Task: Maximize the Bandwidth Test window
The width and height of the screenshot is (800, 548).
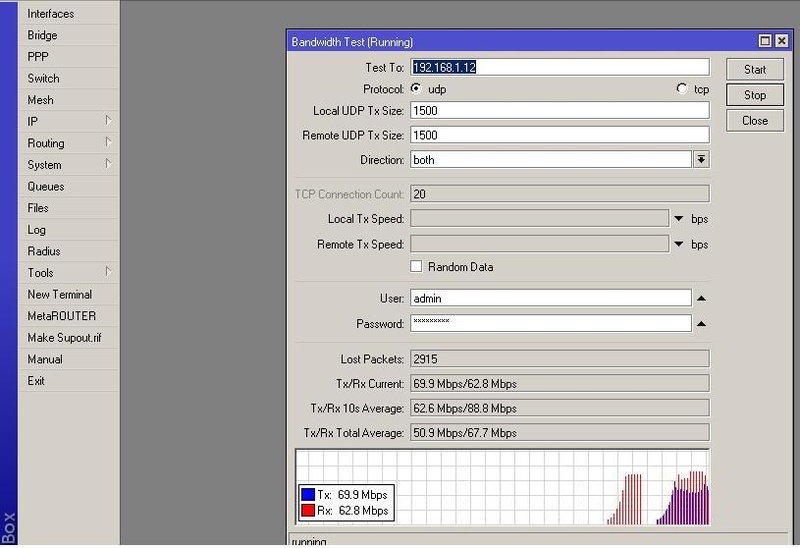Action: click(x=765, y=41)
